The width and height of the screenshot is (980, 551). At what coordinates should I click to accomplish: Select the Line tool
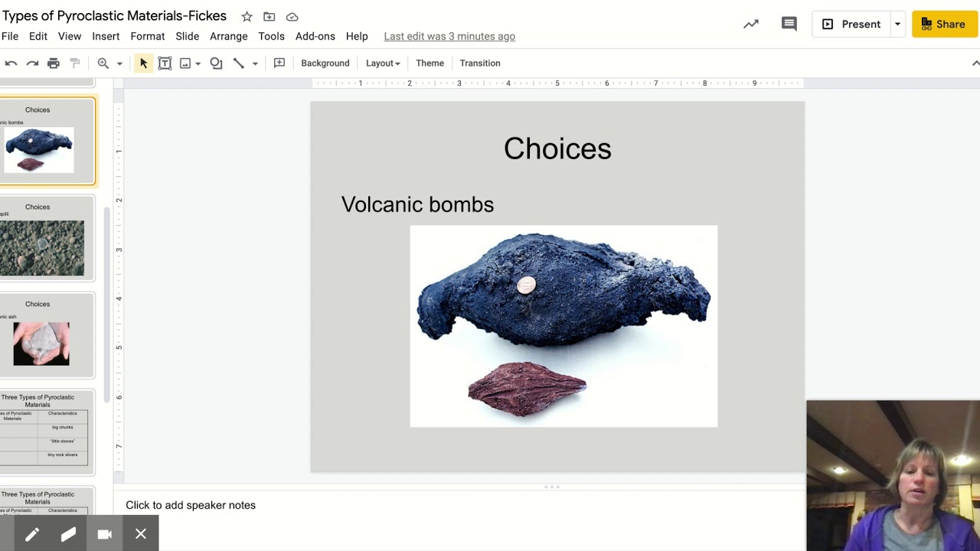click(x=239, y=64)
